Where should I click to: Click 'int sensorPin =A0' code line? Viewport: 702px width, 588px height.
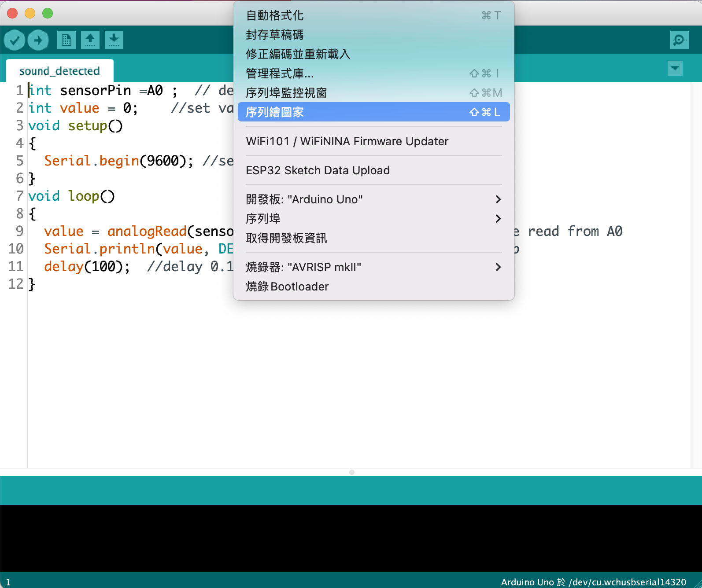[96, 91]
